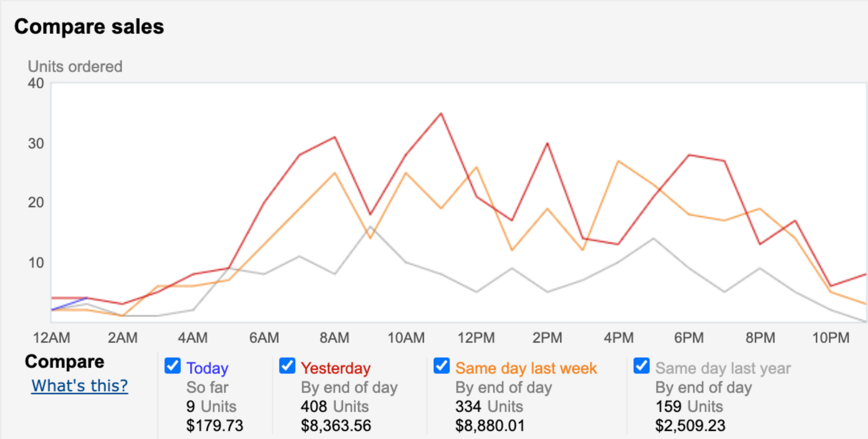Open the "What's this?" help link
868x439 pixels.
click(80, 386)
